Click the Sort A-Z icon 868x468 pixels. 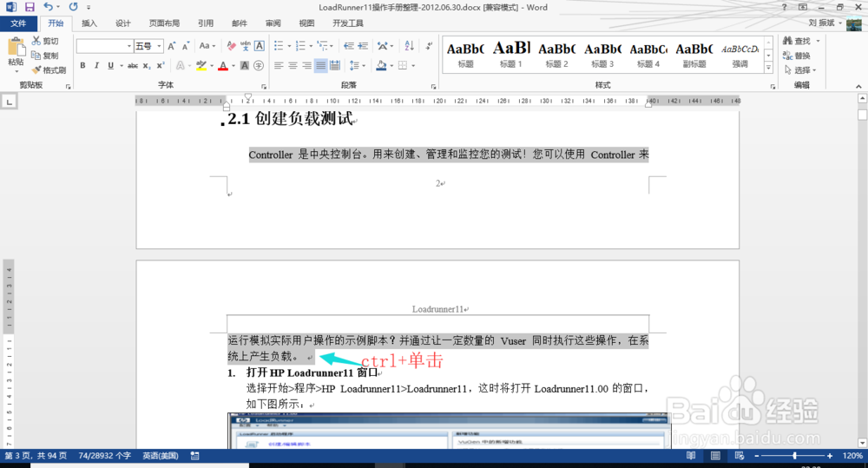point(409,46)
